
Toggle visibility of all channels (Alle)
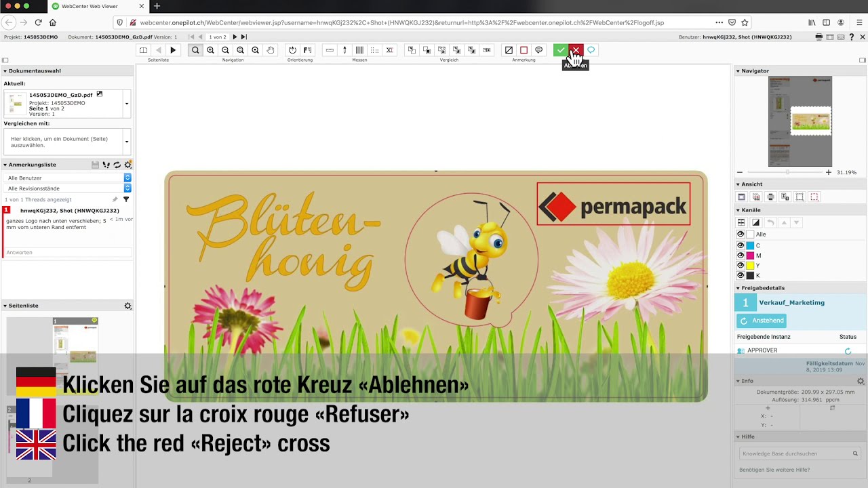tap(741, 234)
